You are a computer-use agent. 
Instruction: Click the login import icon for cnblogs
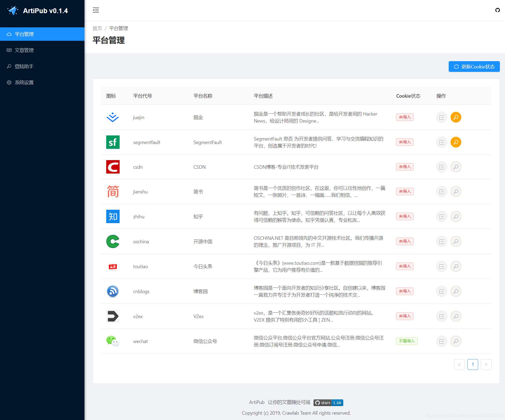[442, 291]
